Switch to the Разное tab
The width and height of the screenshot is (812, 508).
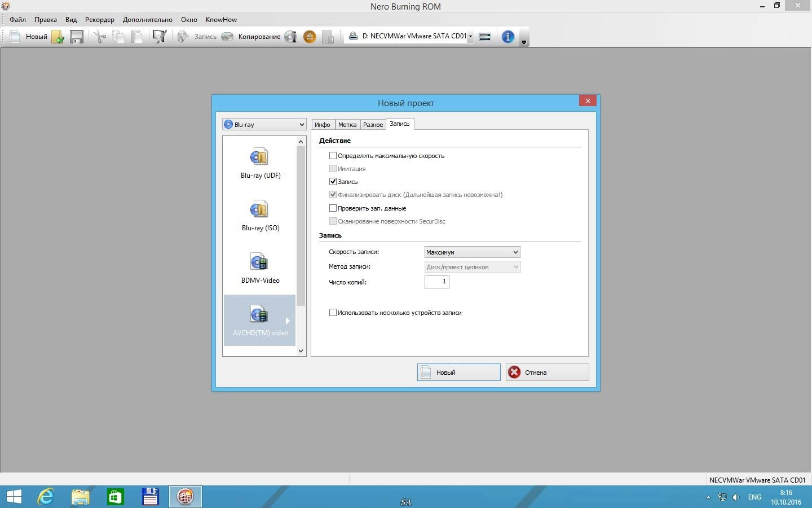coord(373,125)
